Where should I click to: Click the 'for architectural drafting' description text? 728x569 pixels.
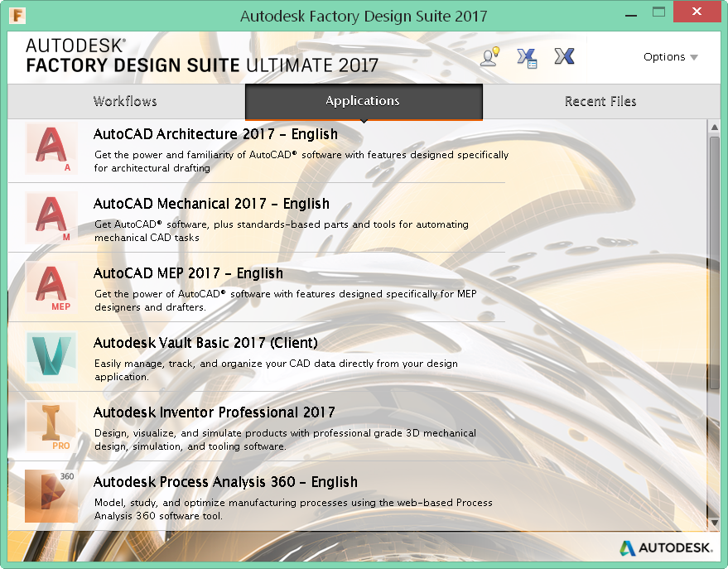(x=152, y=168)
